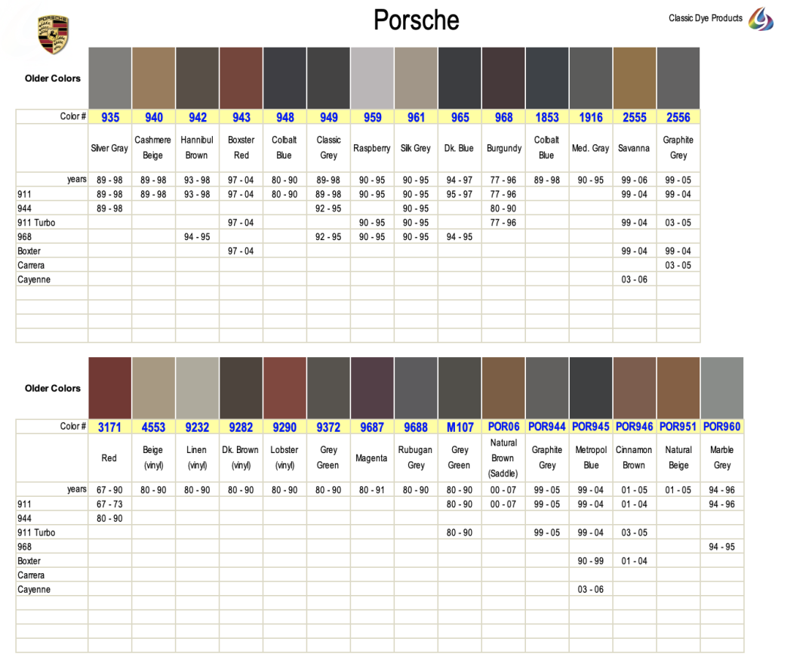Click the Porsche crest logo
The height and width of the screenshot is (666, 812).
point(53,35)
